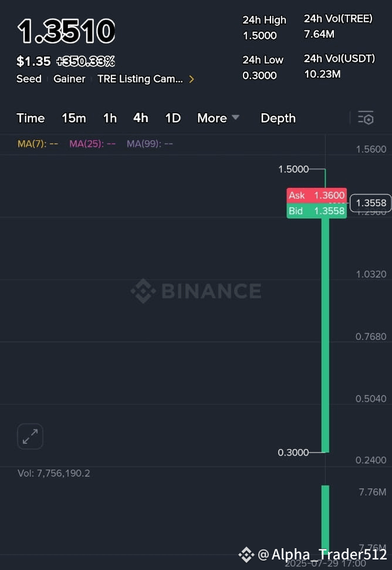Open the Seed tag
This screenshot has width=392, height=570.
pyautogui.click(x=29, y=79)
